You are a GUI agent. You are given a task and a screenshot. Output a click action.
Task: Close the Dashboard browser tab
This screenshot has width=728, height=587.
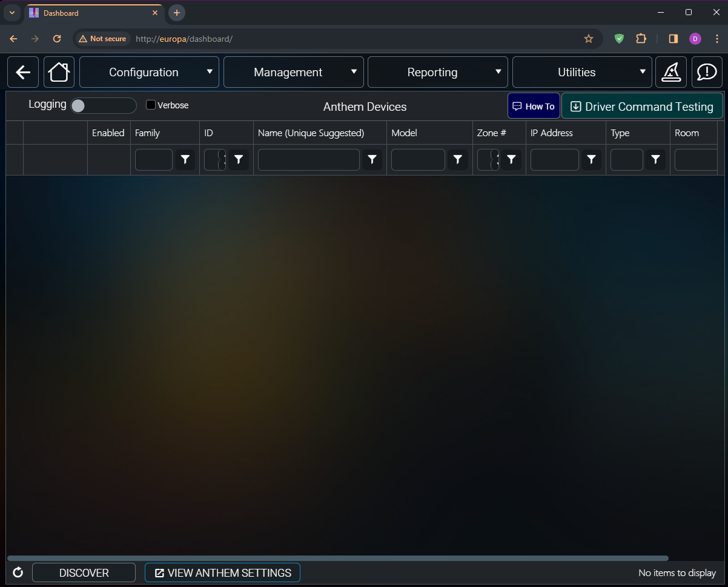point(155,13)
